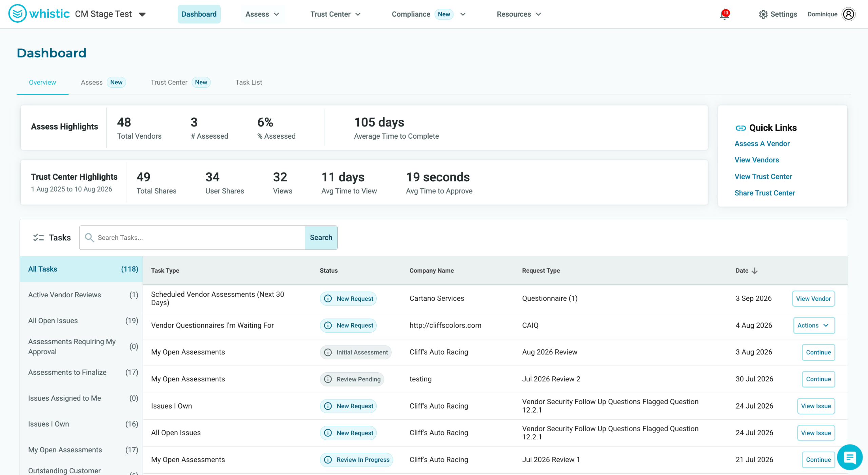Click the '19 seconds' Avg Time to Approve stat

438,177
